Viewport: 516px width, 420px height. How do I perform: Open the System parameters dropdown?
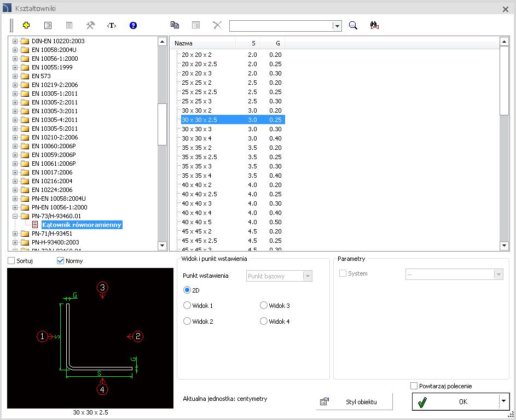click(498, 275)
